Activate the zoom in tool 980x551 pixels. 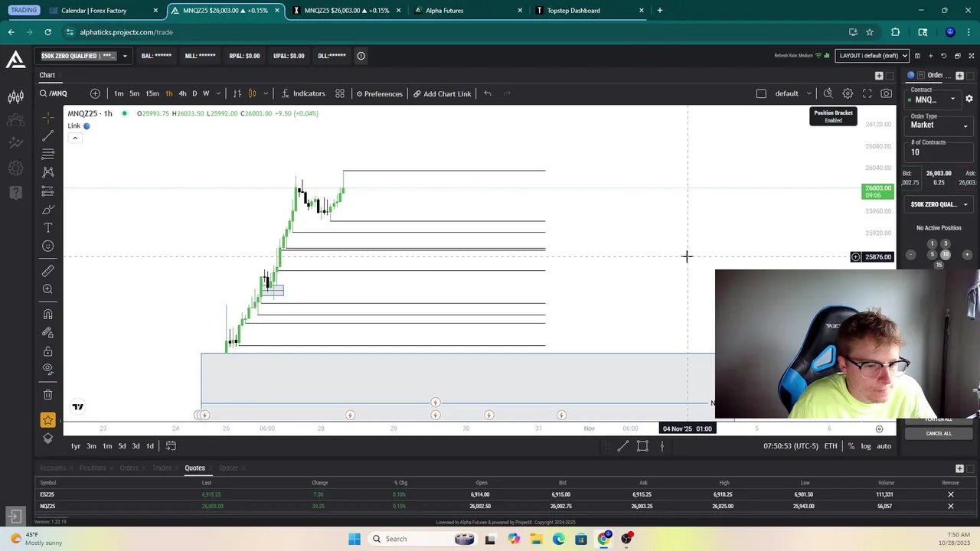pos(47,289)
